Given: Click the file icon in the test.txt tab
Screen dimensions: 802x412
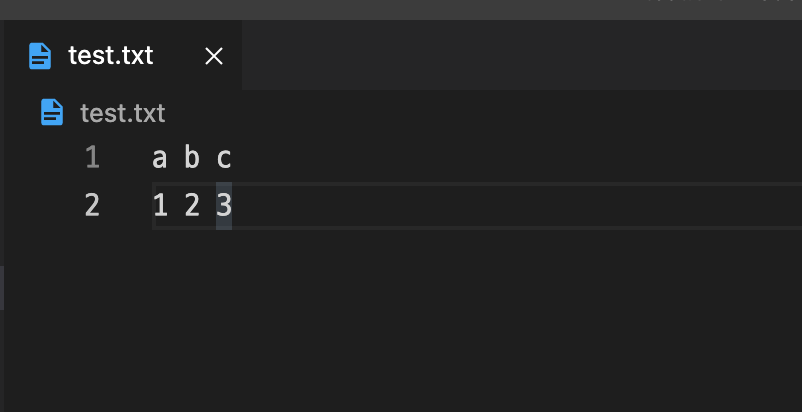Looking at the screenshot, I should pos(40,55).
